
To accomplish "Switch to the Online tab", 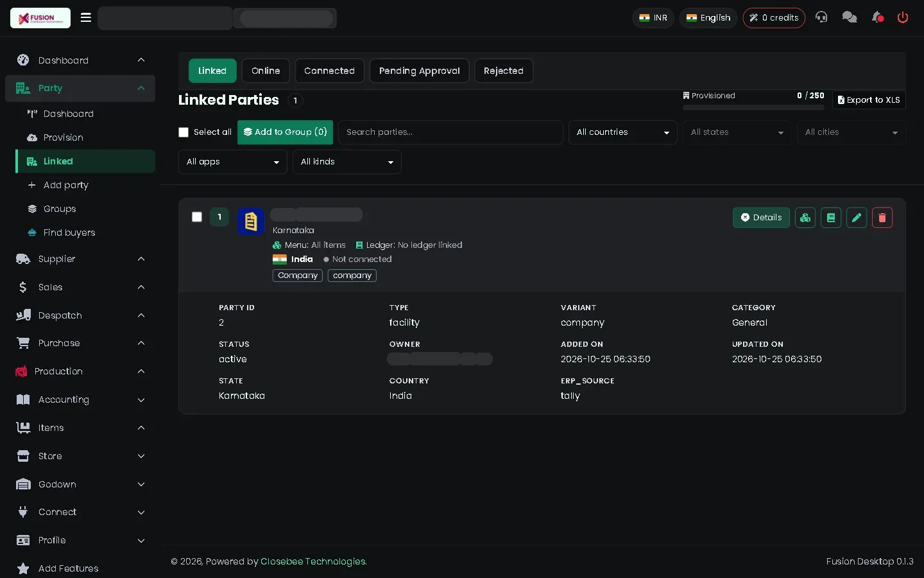I will tap(266, 71).
